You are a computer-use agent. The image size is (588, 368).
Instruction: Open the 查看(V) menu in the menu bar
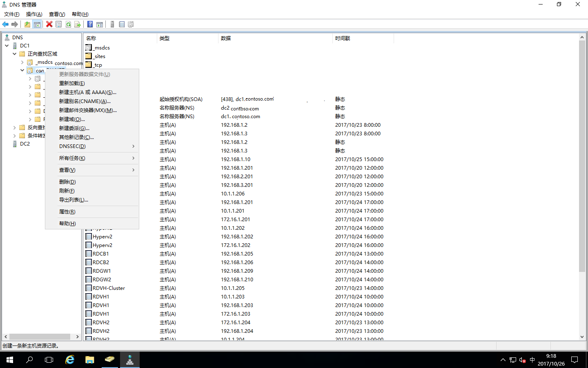(x=57, y=14)
